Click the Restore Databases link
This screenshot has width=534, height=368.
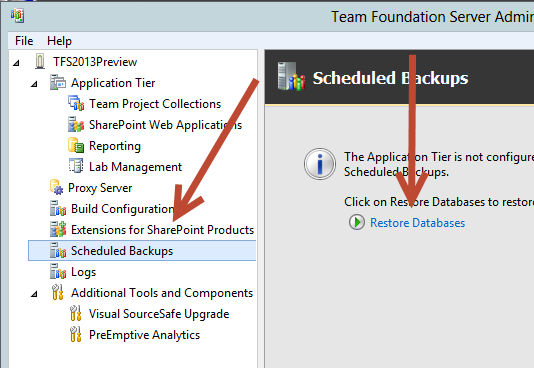tap(418, 223)
